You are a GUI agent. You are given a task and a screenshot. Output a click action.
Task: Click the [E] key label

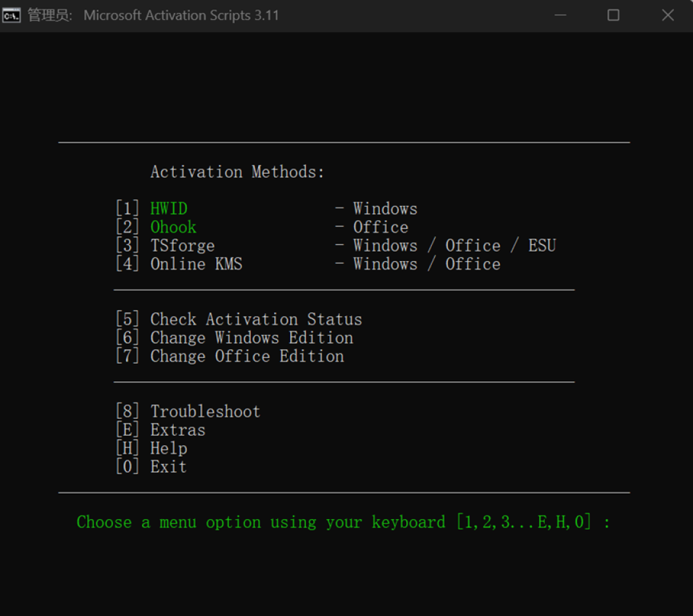[x=127, y=431]
